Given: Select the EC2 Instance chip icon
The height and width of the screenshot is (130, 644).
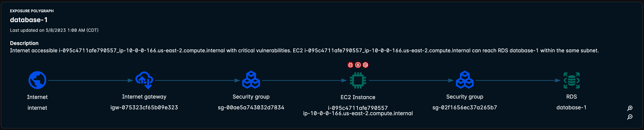Looking at the screenshot, I should point(358,80).
